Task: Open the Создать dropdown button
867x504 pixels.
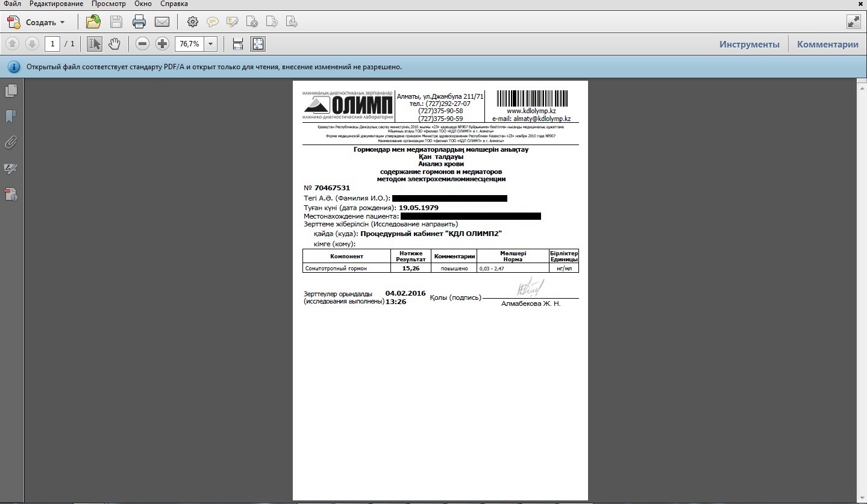Action: (x=36, y=22)
